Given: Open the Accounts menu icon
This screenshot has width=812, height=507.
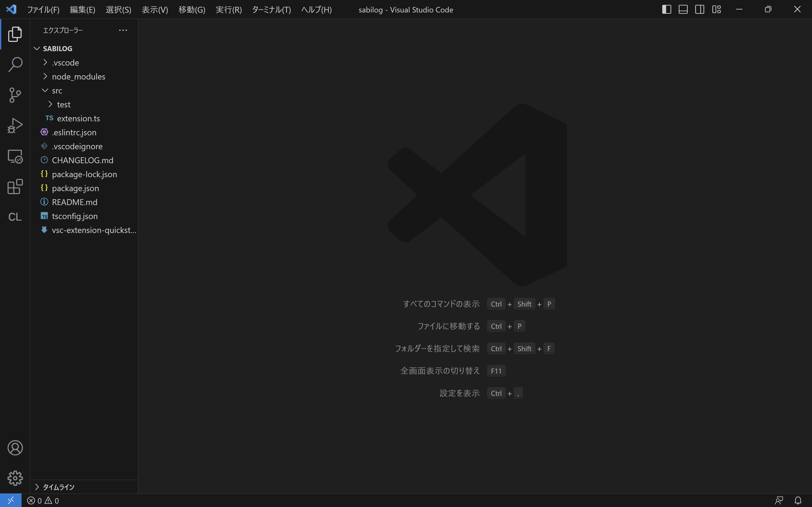Looking at the screenshot, I should coord(15,448).
